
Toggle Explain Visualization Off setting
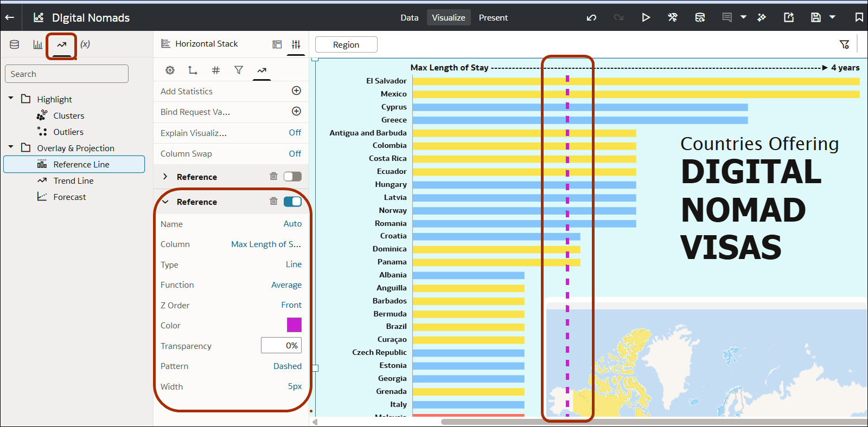click(x=295, y=133)
